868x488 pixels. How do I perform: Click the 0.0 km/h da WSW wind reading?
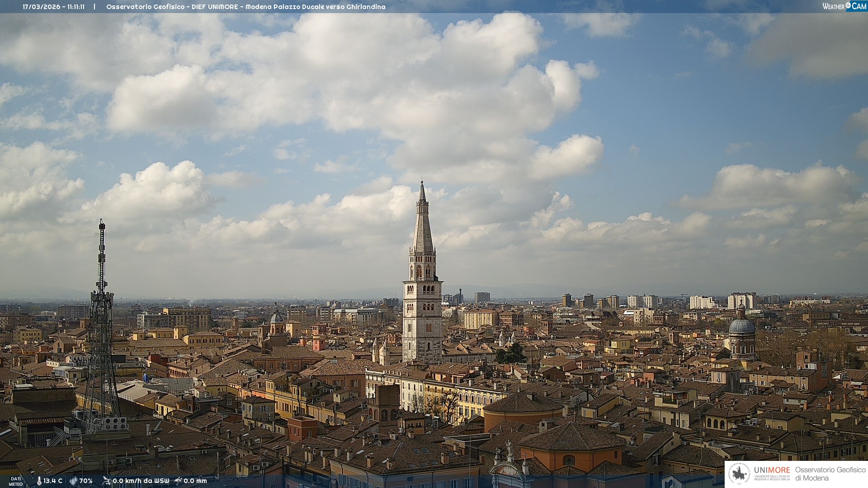(x=141, y=481)
